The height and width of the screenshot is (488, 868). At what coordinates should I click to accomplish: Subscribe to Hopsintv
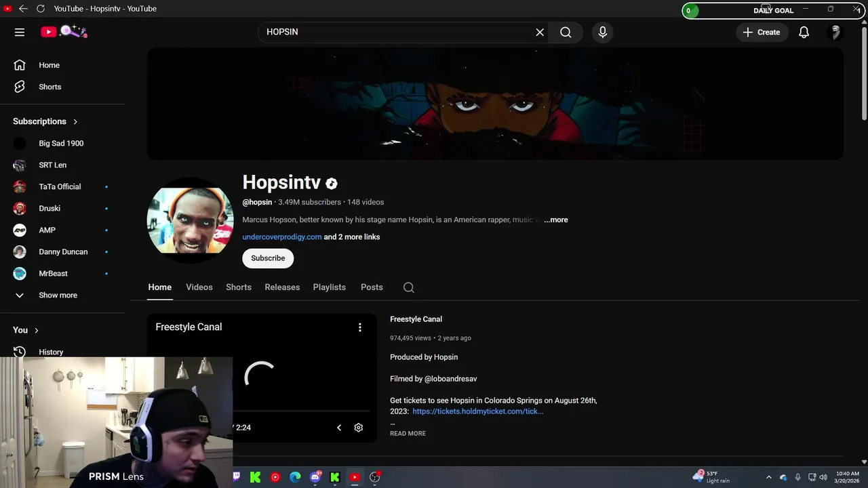point(268,258)
